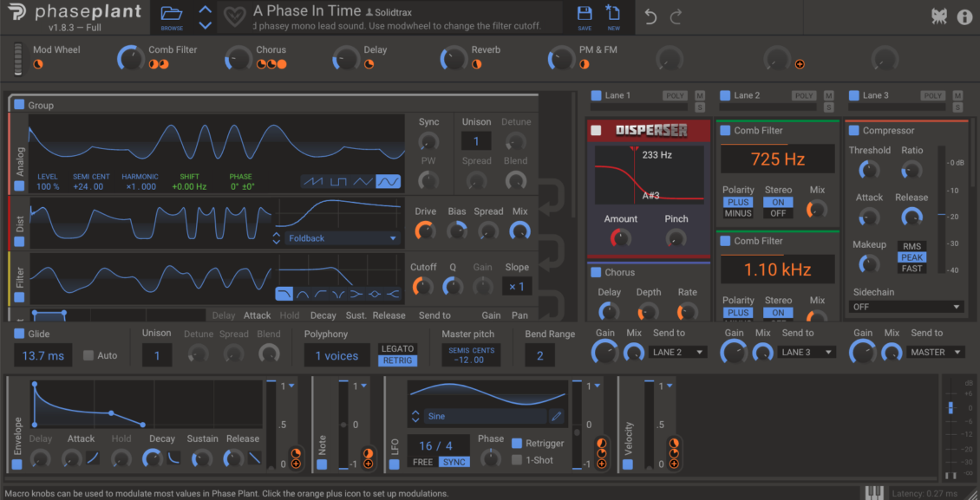Open the Compressor Sidechain OFF dropdown
Viewport: 980px width, 500px height.
pos(906,307)
